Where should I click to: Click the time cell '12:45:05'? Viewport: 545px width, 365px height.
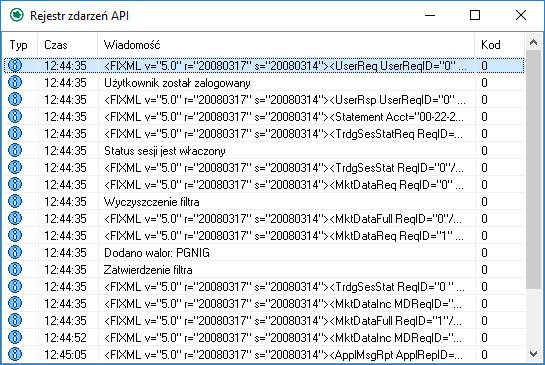click(x=65, y=355)
